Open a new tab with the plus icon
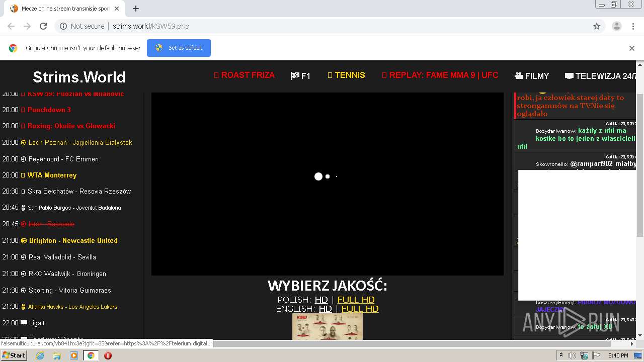Viewport: 644px width, 362px height. point(136,9)
